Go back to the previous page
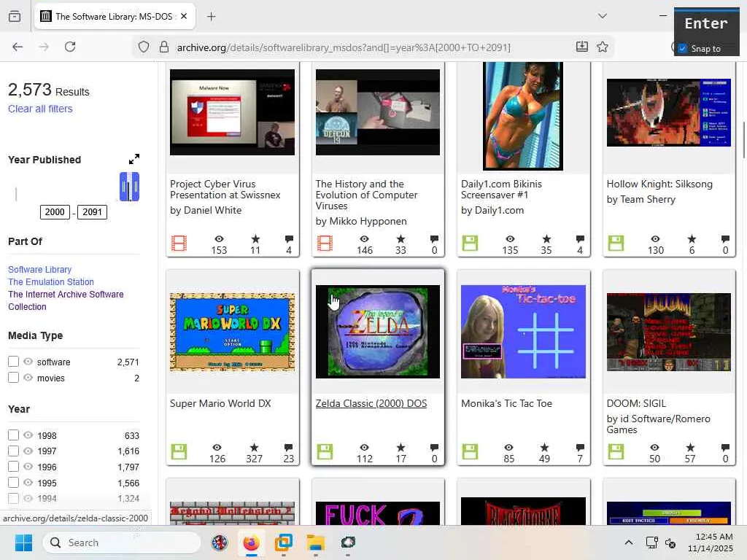The image size is (747, 560). 18,47
